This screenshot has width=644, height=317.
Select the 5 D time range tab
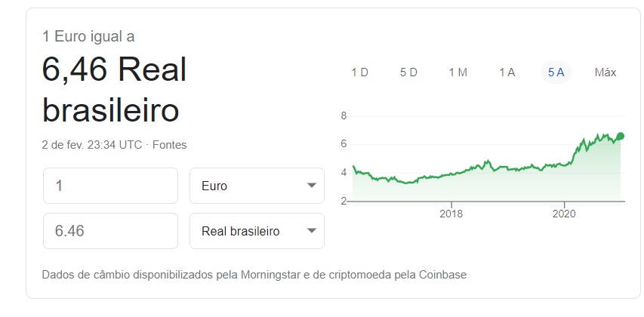coord(408,72)
